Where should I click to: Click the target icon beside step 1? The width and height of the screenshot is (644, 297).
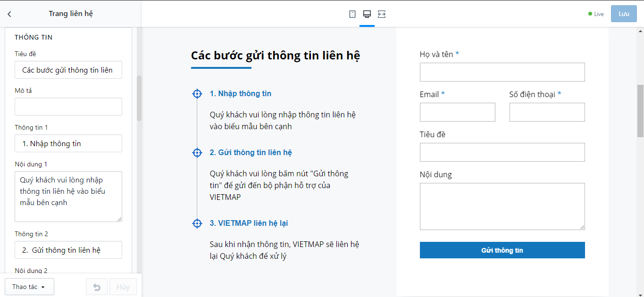(197, 94)
